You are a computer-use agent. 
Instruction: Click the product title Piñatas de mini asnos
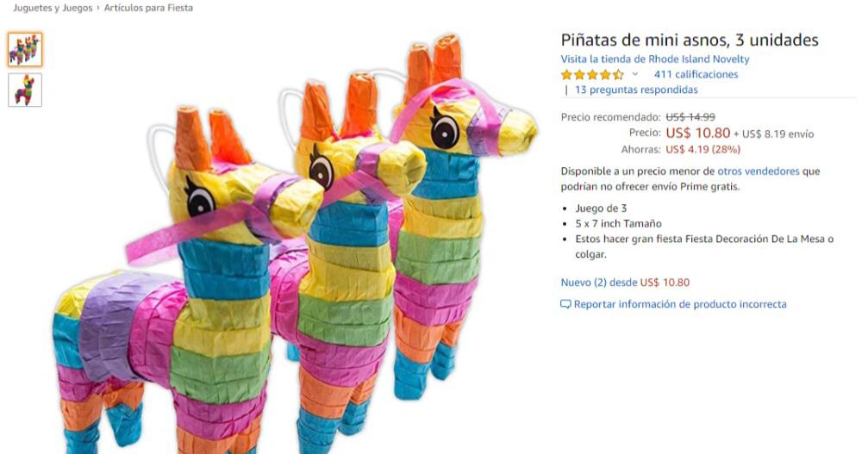pyautogui.click(x=690, y=40)
